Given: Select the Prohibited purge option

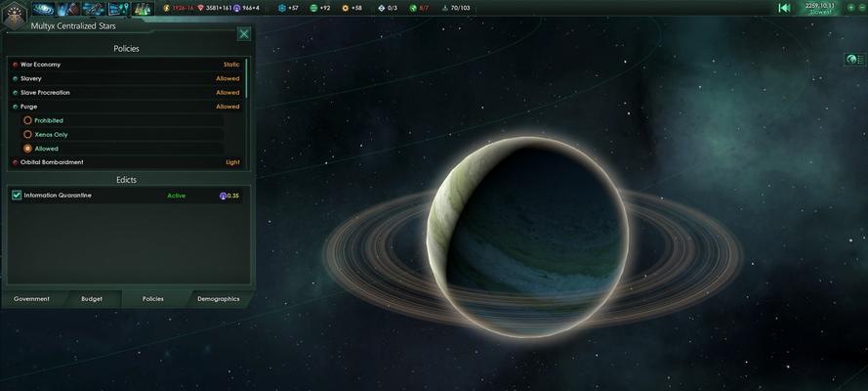Looking at the screenshot, I should (27, 120).
